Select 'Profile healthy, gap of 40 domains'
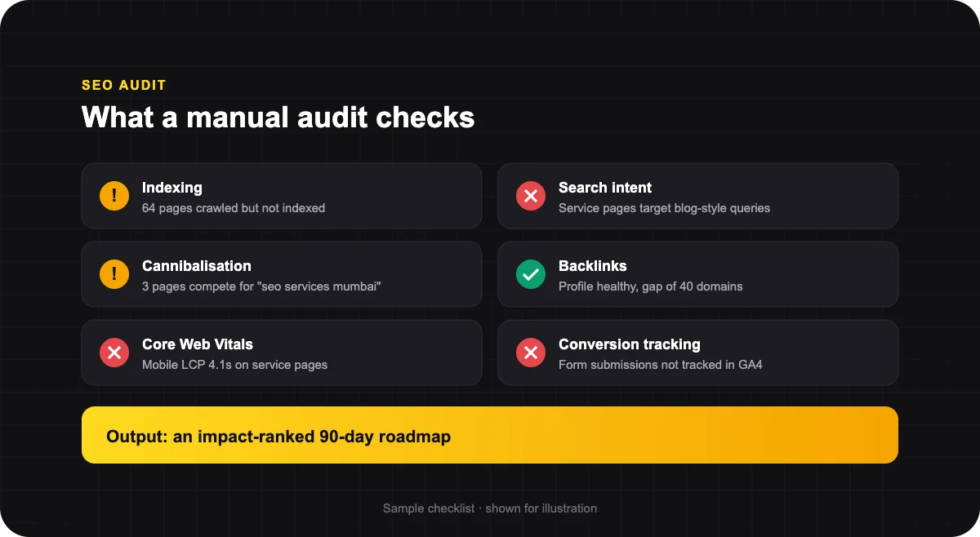 click(651, 286)
